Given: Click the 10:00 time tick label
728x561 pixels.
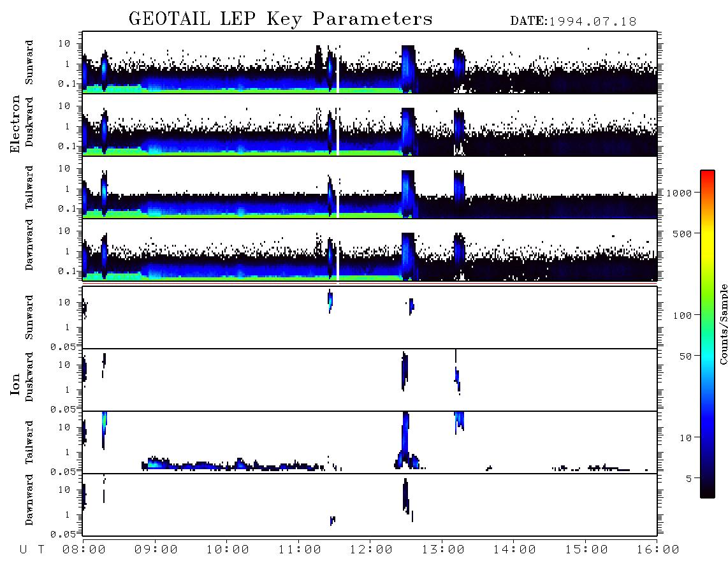Looking at the screenshot, I should pyautogui.click(x=228, y=550).
